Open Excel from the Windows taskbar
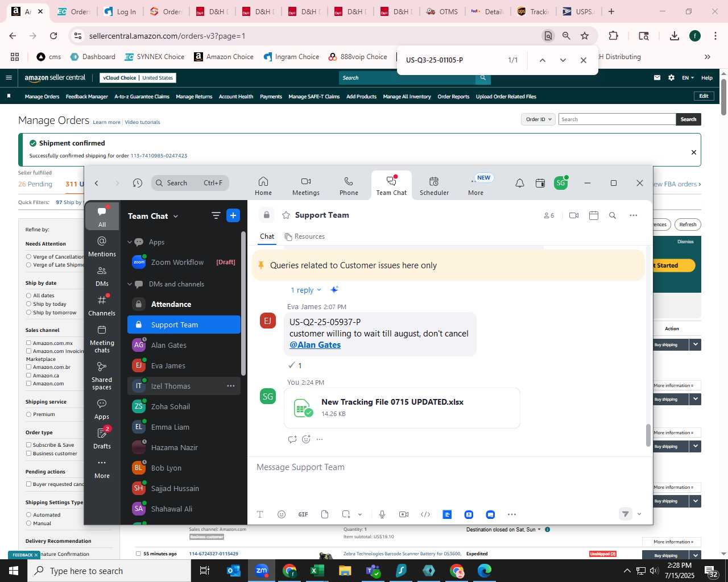 pos(317,571)
